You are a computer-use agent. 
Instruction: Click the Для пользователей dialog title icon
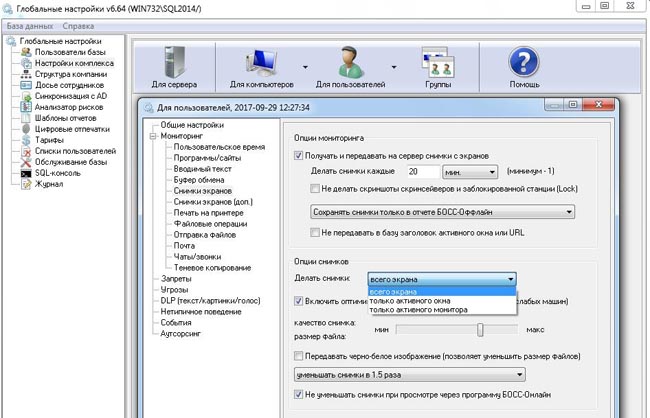(x=148, y=108)
